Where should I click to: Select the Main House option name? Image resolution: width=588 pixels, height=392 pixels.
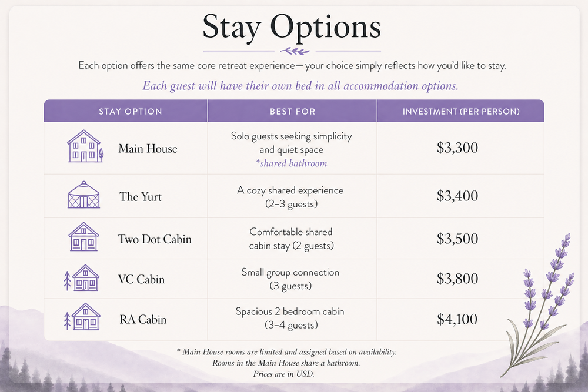(148, 149)
